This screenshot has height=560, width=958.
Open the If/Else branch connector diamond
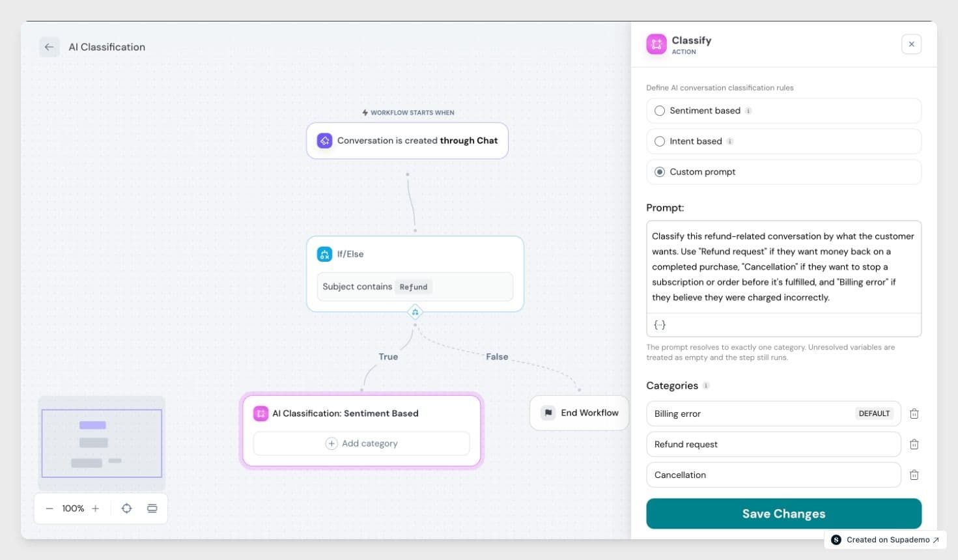(x=415, y=313)
